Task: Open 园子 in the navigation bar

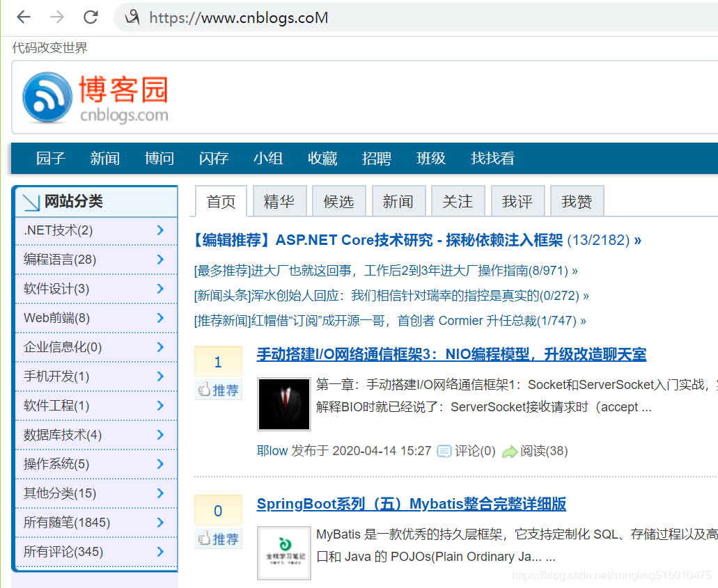Action: (51, 159)
